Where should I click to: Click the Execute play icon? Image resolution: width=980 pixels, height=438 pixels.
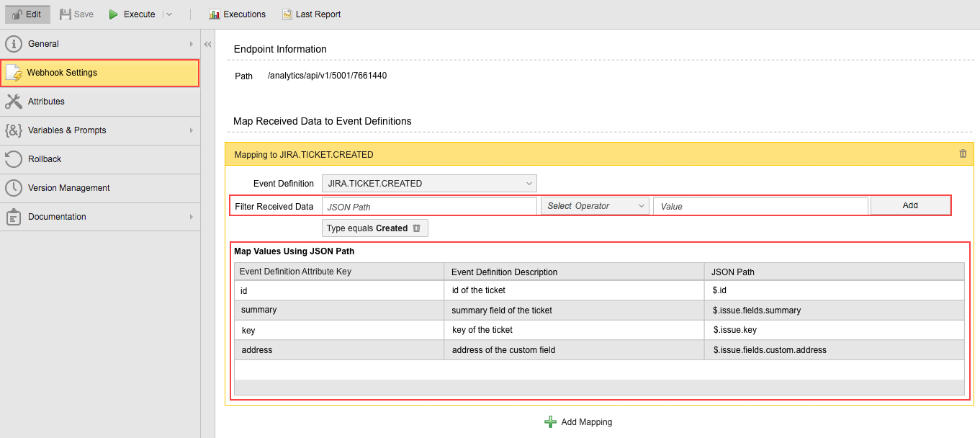tap(114, 14)
